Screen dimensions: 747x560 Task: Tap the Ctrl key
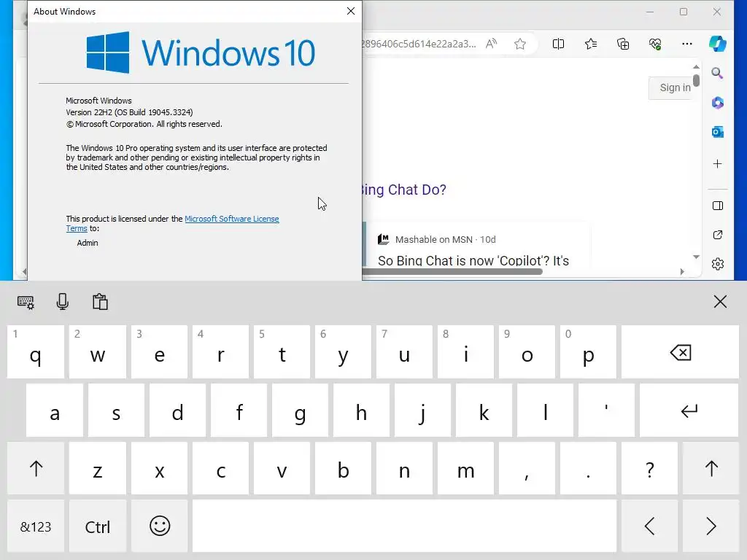(x=98, y=526)
